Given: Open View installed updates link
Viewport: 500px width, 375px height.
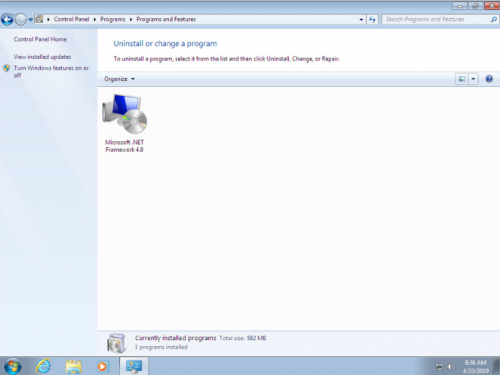Looking at the screenshot, I should tap(42, 57).
